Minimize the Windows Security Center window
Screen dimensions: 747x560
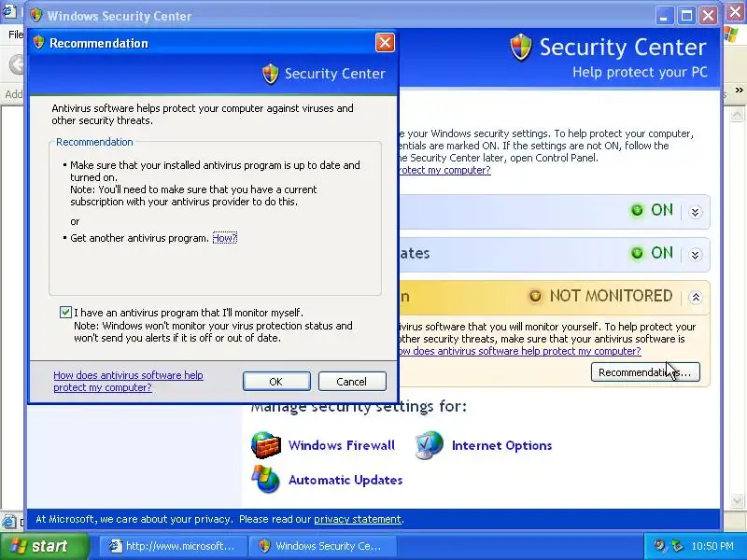(664, 16)
